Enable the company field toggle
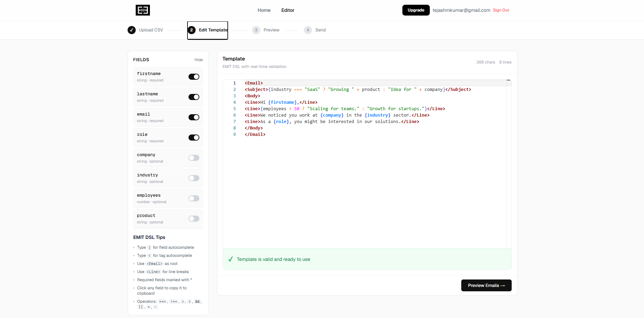Screen dimensions: 644x318 point(194,158)
